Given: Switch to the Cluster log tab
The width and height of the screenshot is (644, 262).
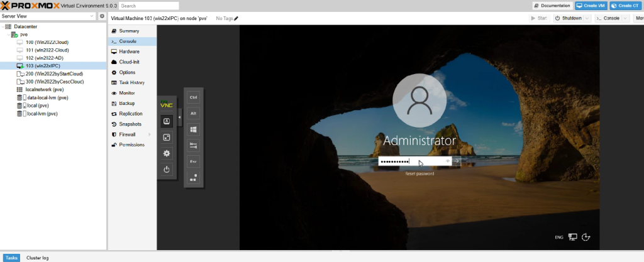Looking at the screenshot, I should coord(37,258).
